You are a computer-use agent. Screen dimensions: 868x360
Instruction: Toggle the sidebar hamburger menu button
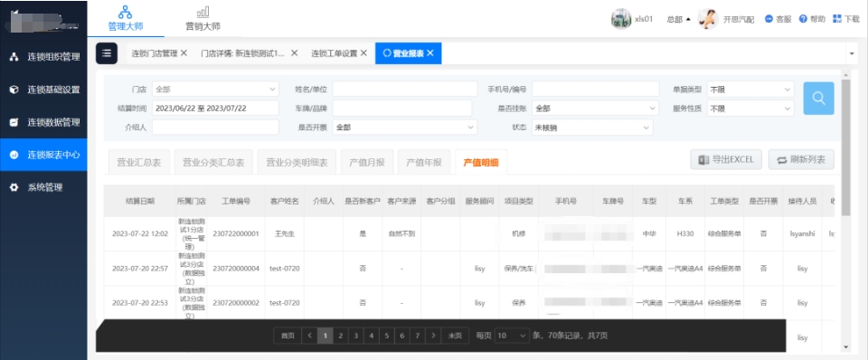click(x=107, y=53)
